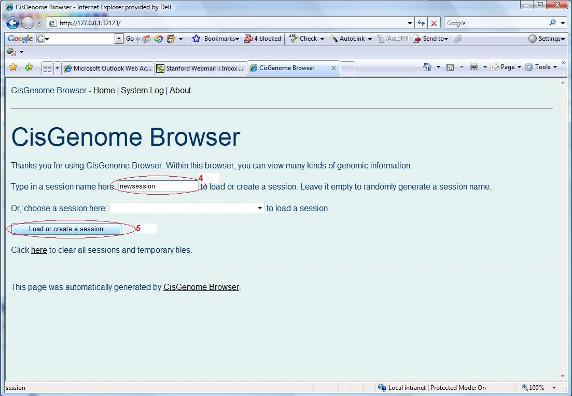572x396 pixels.
Task: Expand the Print button dropdown arrow
Action: 484,67
